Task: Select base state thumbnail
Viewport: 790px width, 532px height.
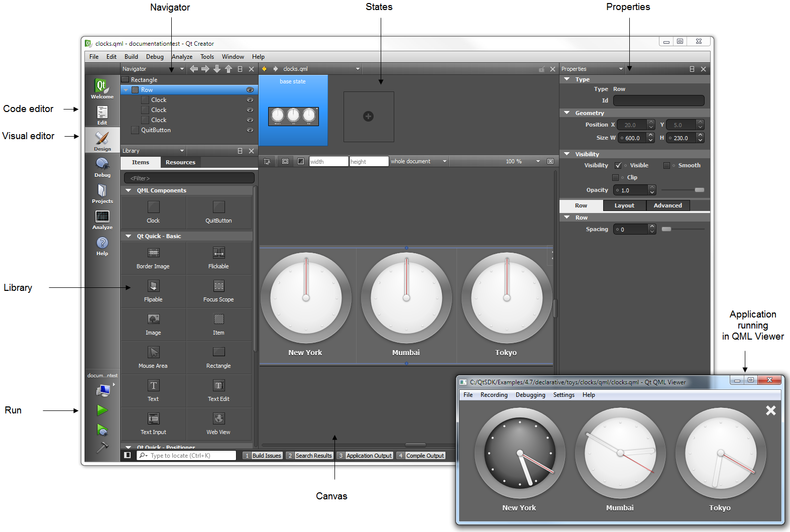Action: pos(293,111)
